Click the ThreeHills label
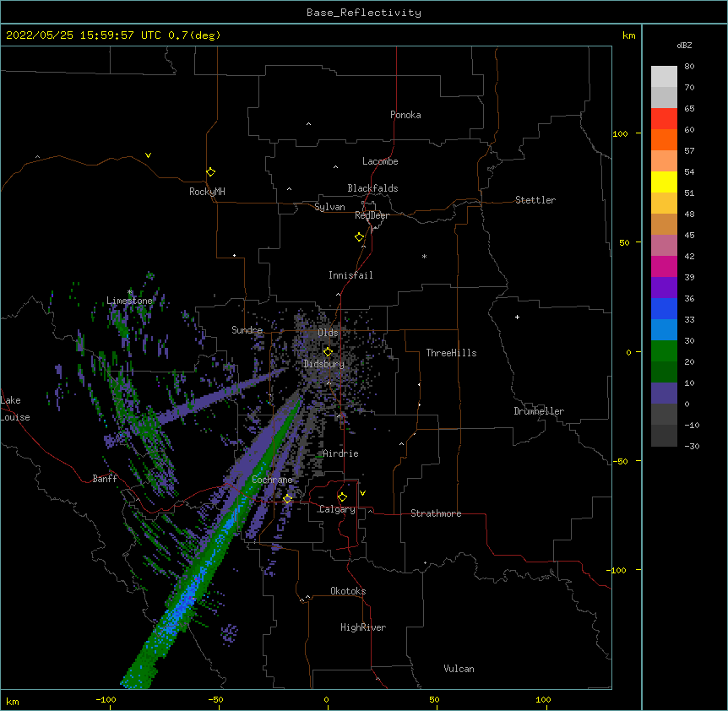Screen dimensions: 728x711 pos(451,353)
